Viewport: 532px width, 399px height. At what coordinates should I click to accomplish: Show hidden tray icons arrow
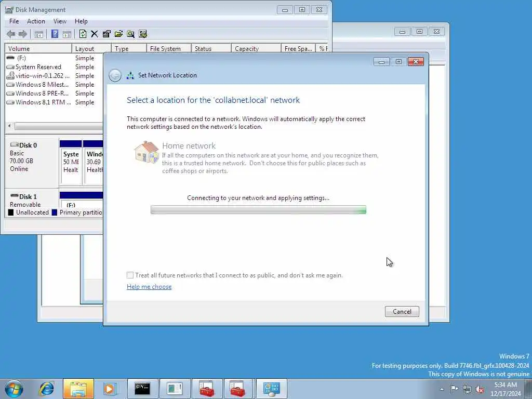point(442,389)
